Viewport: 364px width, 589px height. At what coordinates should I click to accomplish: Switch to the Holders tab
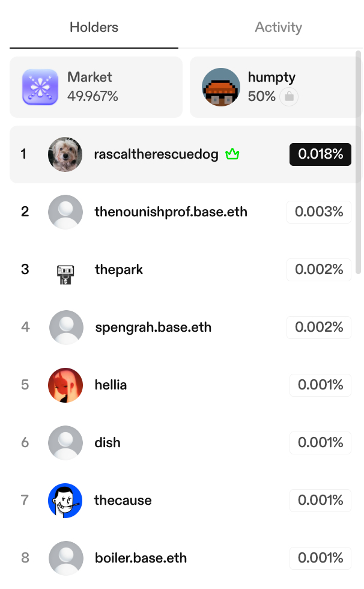pyautogui.click(x=94, y=28)
